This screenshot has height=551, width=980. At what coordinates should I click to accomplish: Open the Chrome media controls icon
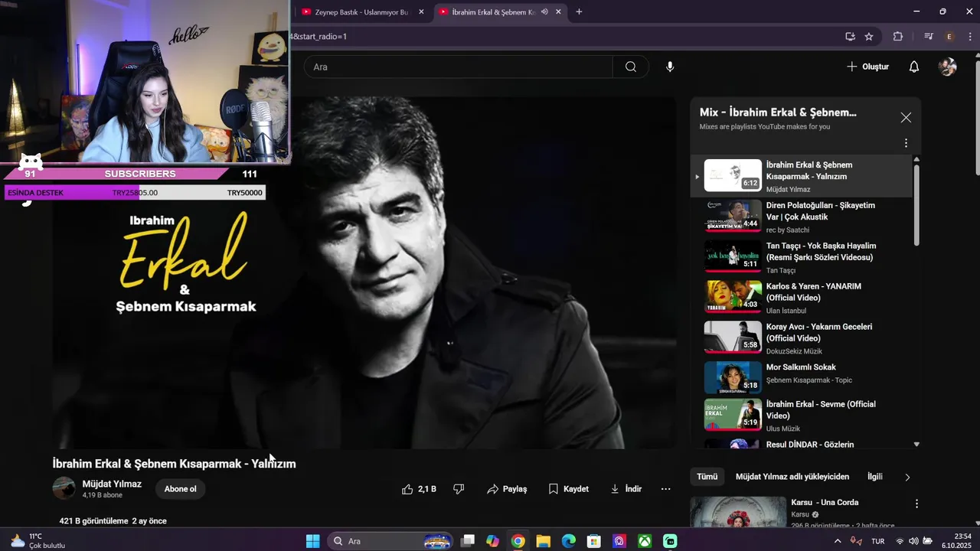(x=929, y=36)
